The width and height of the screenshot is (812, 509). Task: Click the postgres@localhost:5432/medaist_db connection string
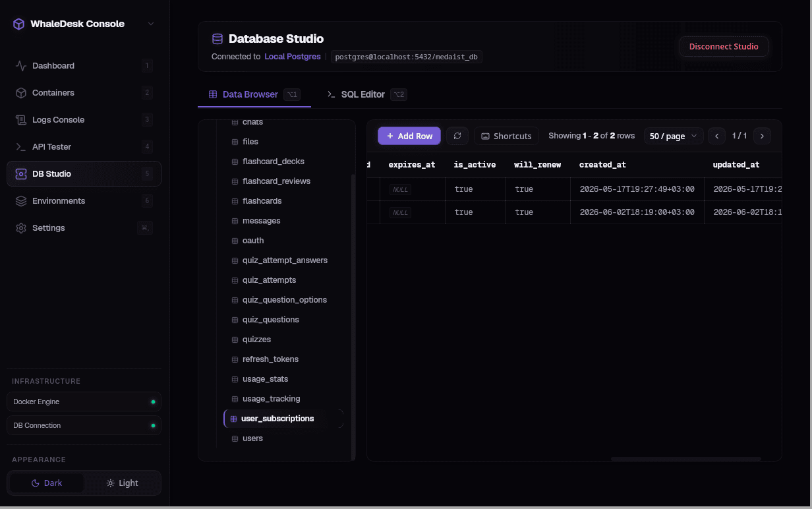(x=407, y=57)
